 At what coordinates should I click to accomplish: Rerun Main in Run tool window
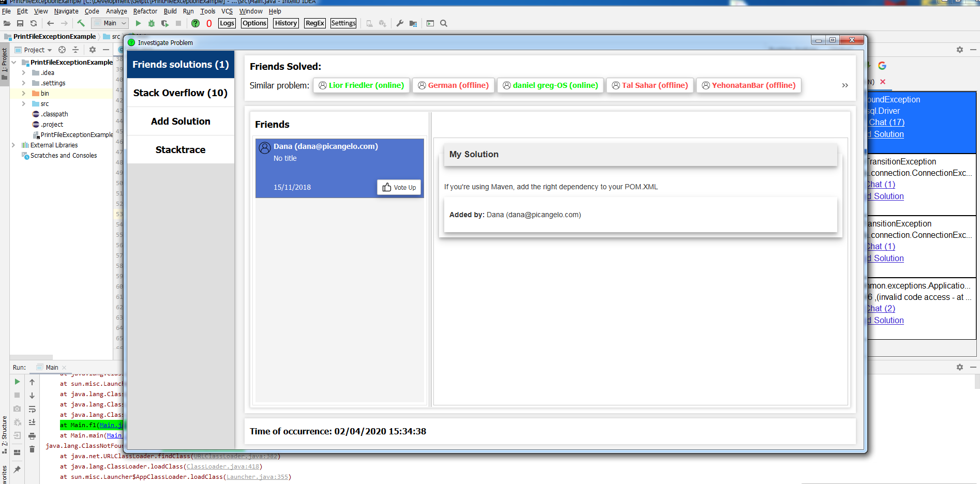click(x=17, y=382)
